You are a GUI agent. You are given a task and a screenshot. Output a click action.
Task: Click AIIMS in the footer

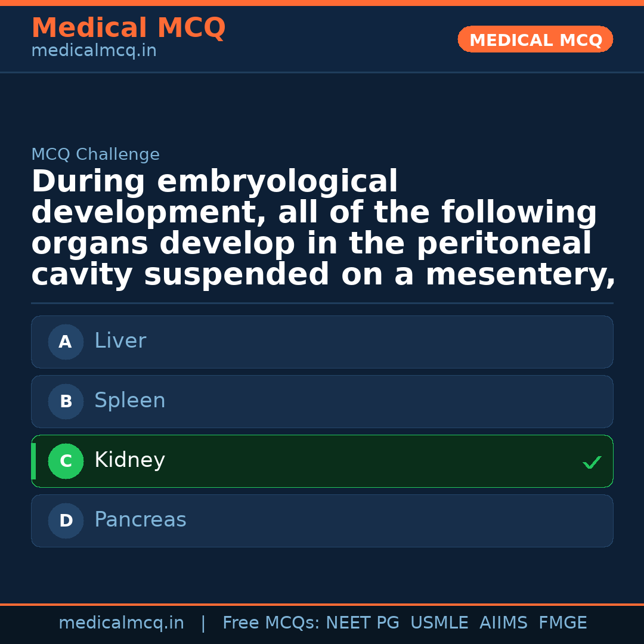click(503, 623)
